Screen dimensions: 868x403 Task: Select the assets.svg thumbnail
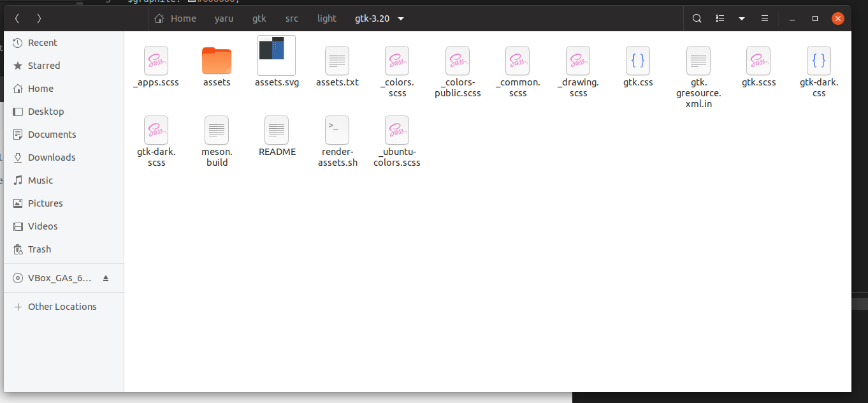pos(277,55)
